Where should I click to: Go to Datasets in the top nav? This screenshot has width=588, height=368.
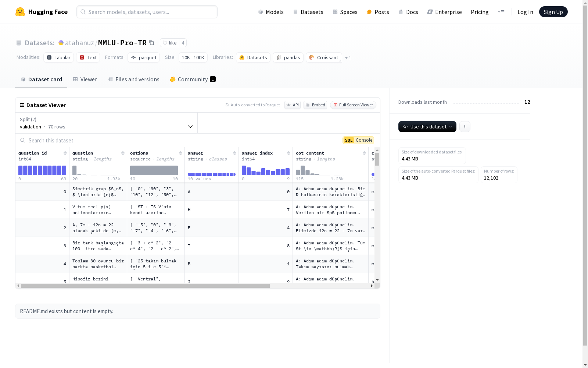(x=308, y=12)
